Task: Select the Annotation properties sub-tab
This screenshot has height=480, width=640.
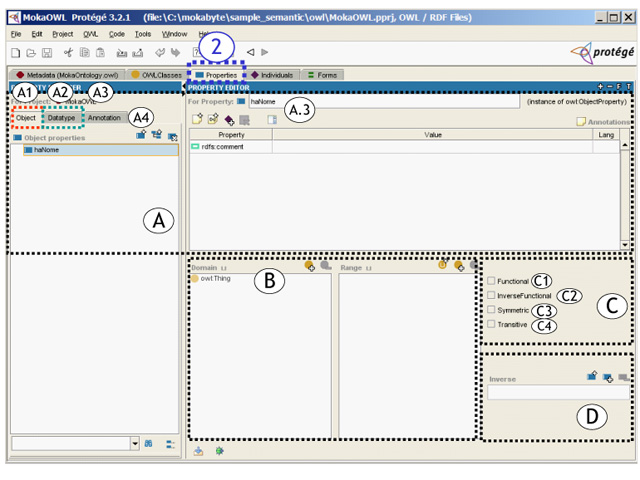Action: click(x=104, y=118)
